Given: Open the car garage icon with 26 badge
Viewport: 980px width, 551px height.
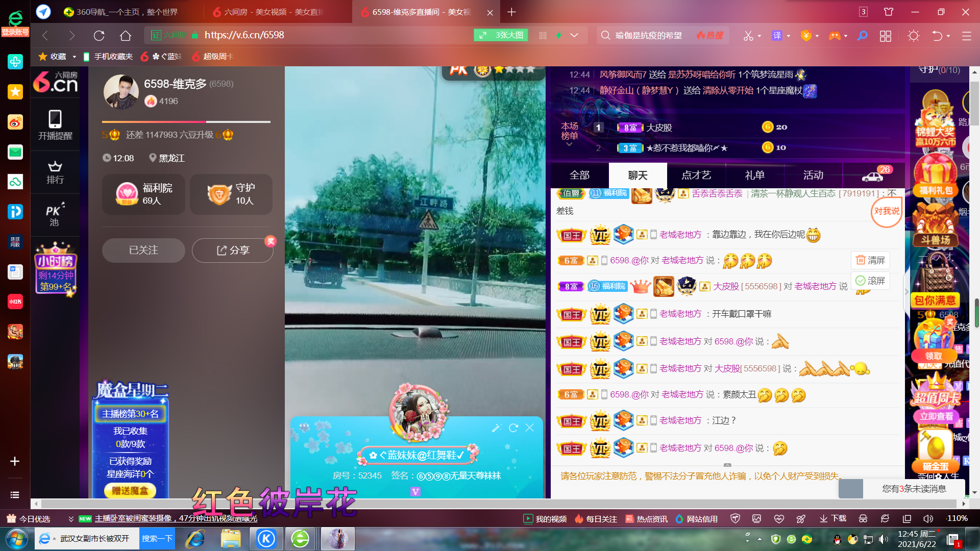Looking at the screenshot, I should point(873,175).
